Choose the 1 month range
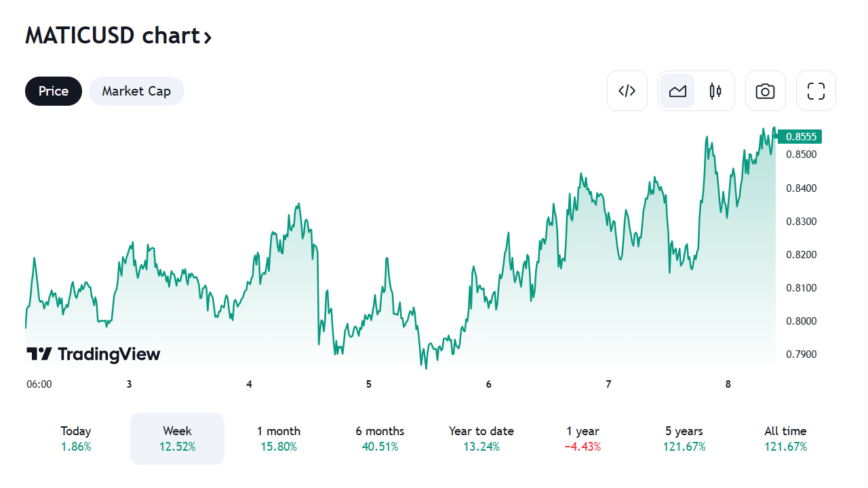This screenshot has height=488, width=868. point(278,439)
